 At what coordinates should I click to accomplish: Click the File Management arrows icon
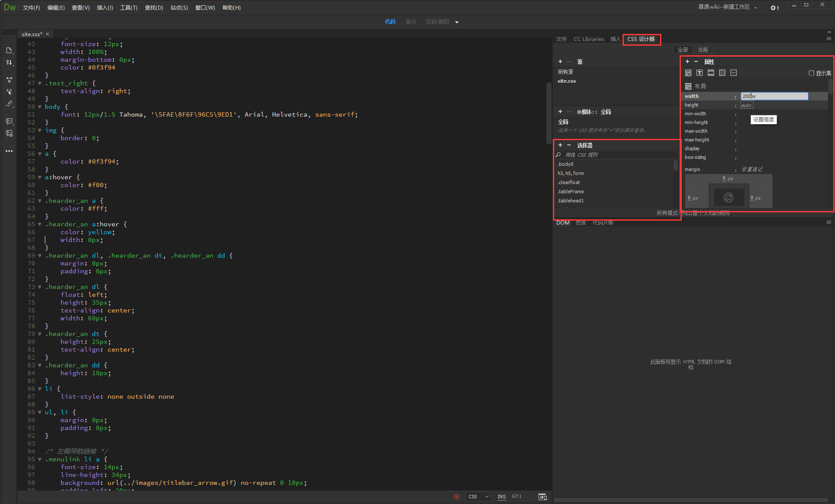(x=9, y=63)
